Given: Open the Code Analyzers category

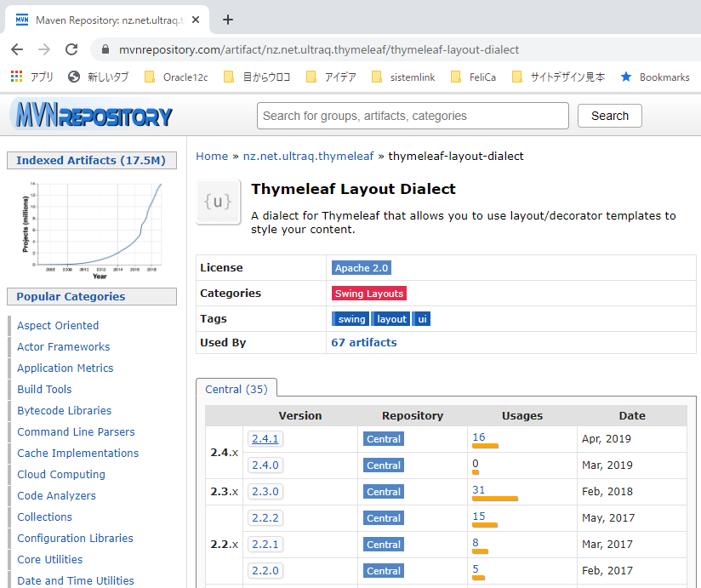Looking at the screenshot, I should (x=56, y=495).
